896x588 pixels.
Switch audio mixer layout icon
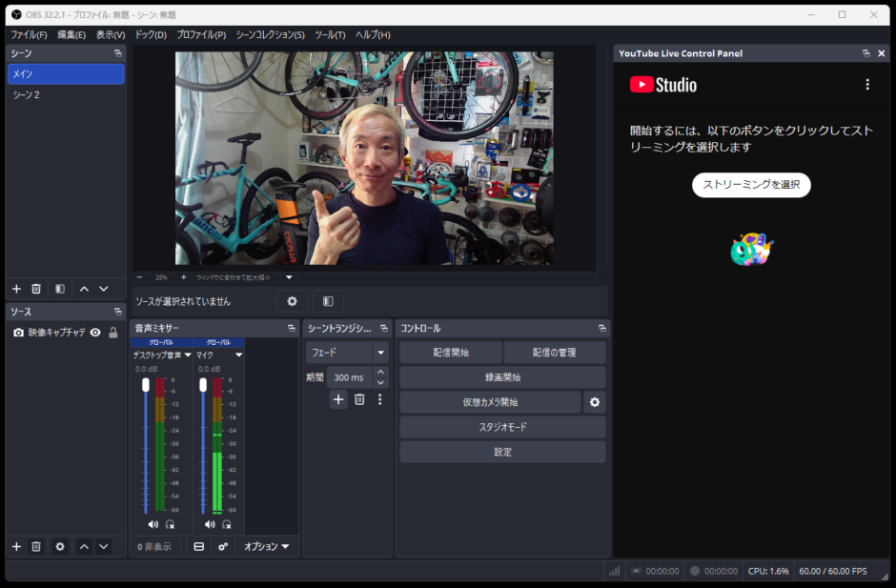199,547
